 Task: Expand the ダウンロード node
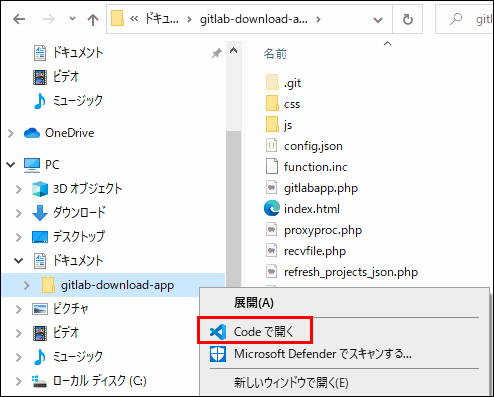[x=19, y=213]
